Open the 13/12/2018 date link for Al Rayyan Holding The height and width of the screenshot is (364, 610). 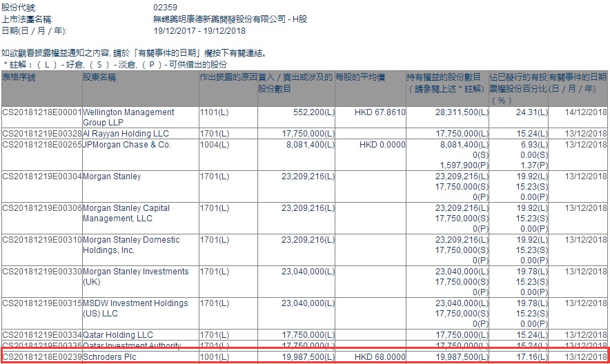point(585,134)
